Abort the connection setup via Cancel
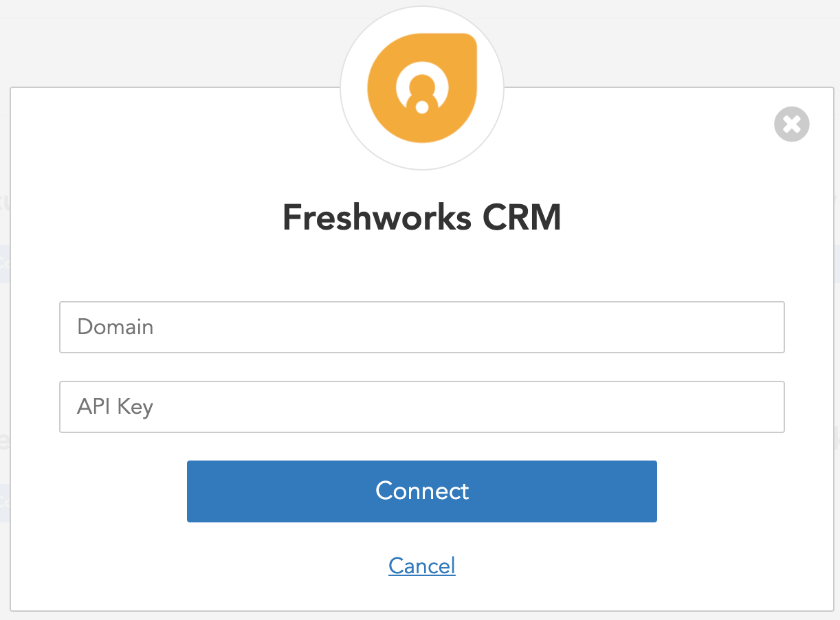Screen dimensions: 840x620 [421, 566]
